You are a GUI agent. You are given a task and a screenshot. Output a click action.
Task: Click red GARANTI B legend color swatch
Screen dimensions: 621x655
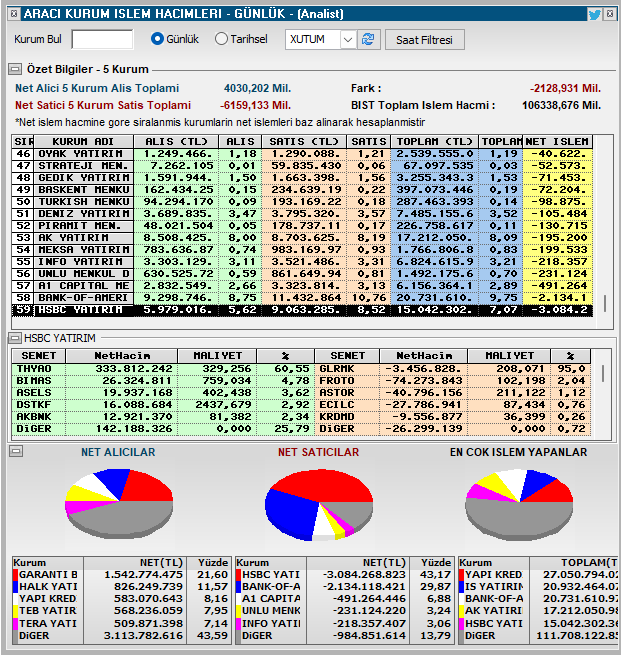tap(15, 575)
